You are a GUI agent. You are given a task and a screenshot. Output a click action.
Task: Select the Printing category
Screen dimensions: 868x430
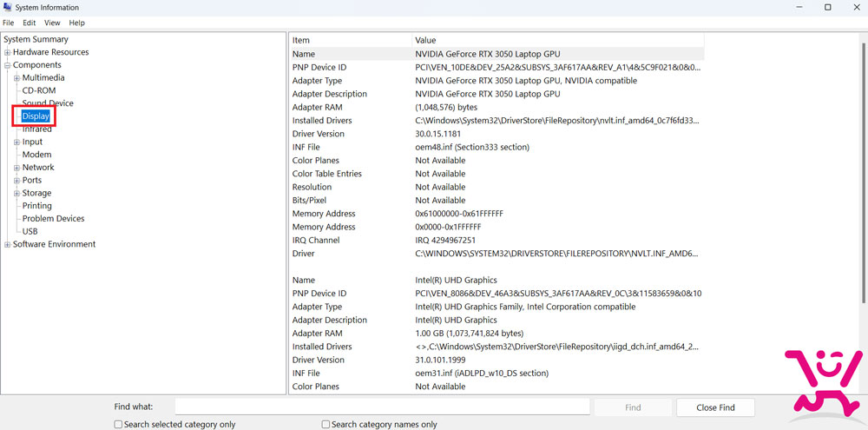[x=37, y=206]
